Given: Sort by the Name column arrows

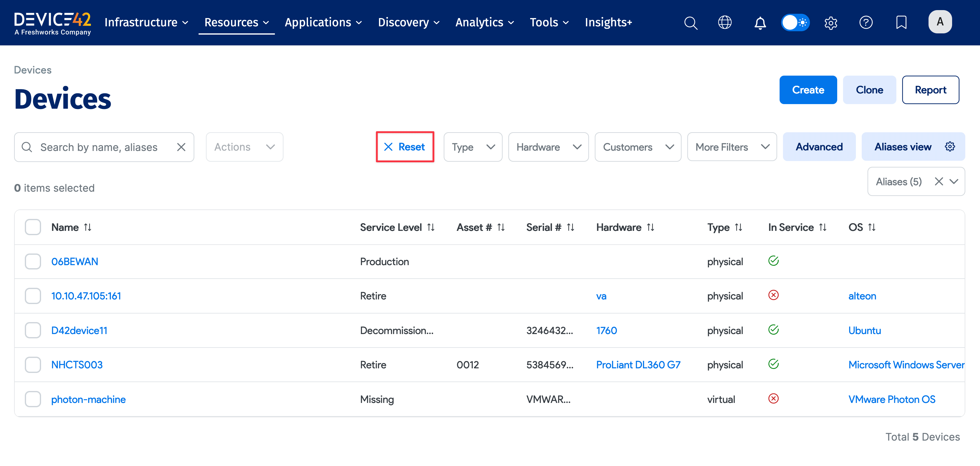Looking at the screenshot, I should pyautogui.click(x=88, y=227).
